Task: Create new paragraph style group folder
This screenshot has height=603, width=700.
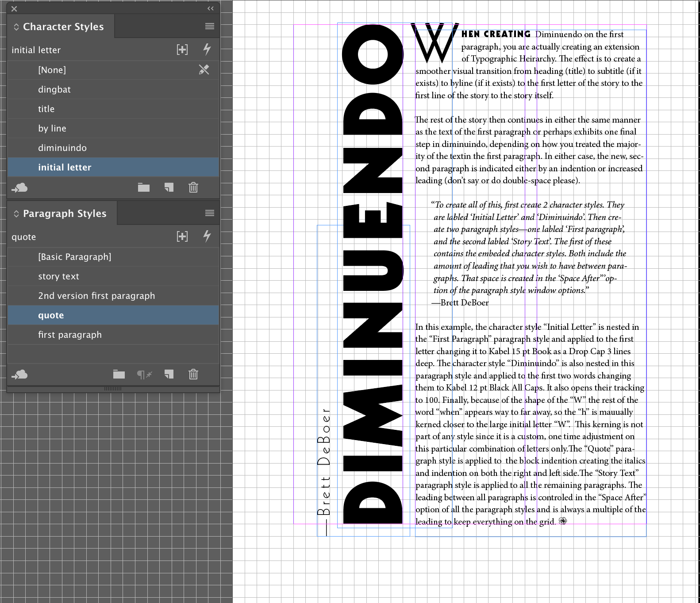Action: point(119,375)
